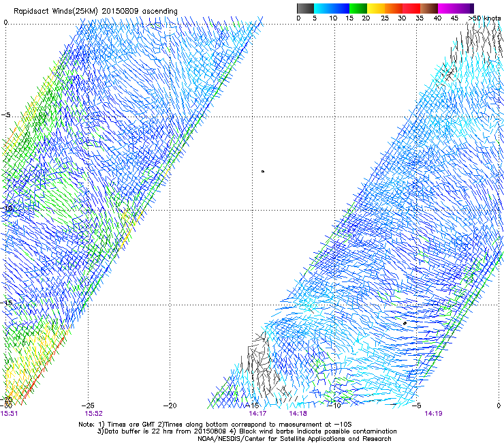Click the legend tick label 40
The width and height of the screenshot is (504, 443).
(437, 18)
